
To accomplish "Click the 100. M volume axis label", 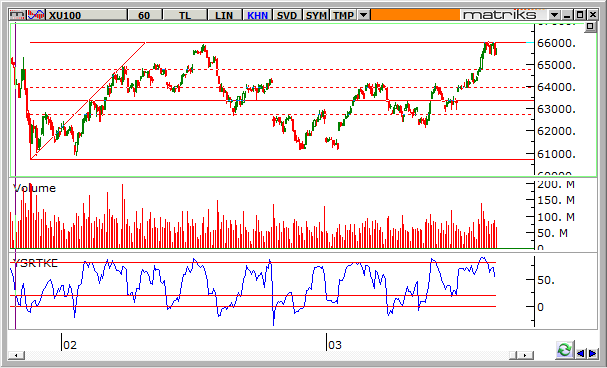I will coord(556,217).
